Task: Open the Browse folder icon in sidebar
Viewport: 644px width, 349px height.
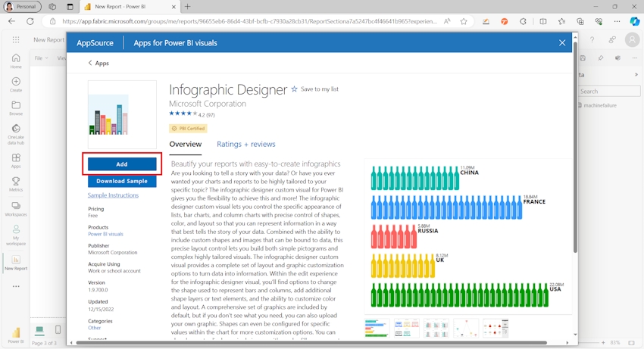Action: 16,108
